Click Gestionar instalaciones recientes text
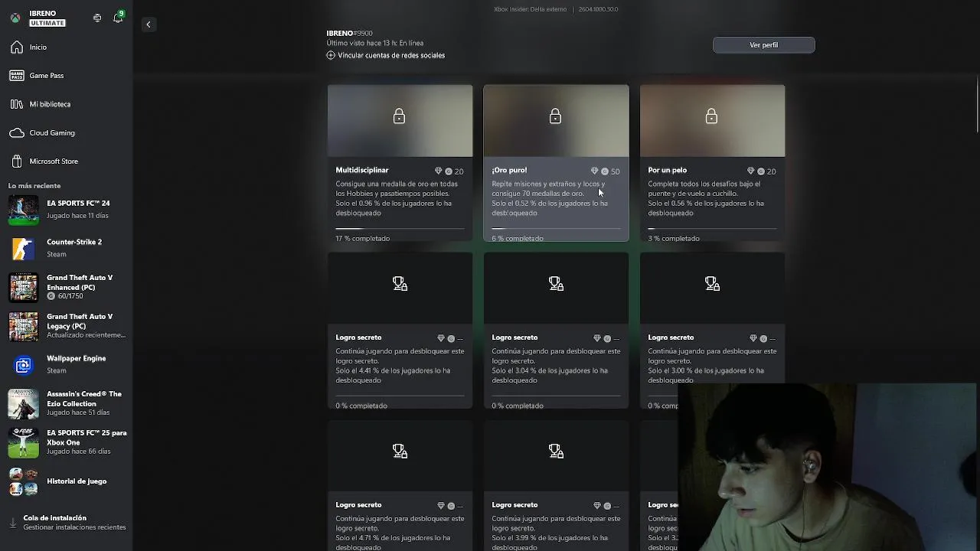The image size is (980, 551). [x=74, y=527]
